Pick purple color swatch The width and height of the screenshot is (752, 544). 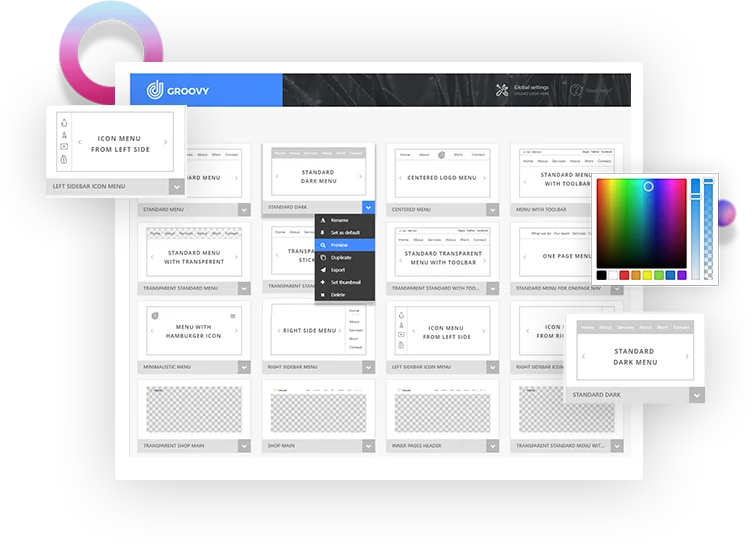pos(682,275)
